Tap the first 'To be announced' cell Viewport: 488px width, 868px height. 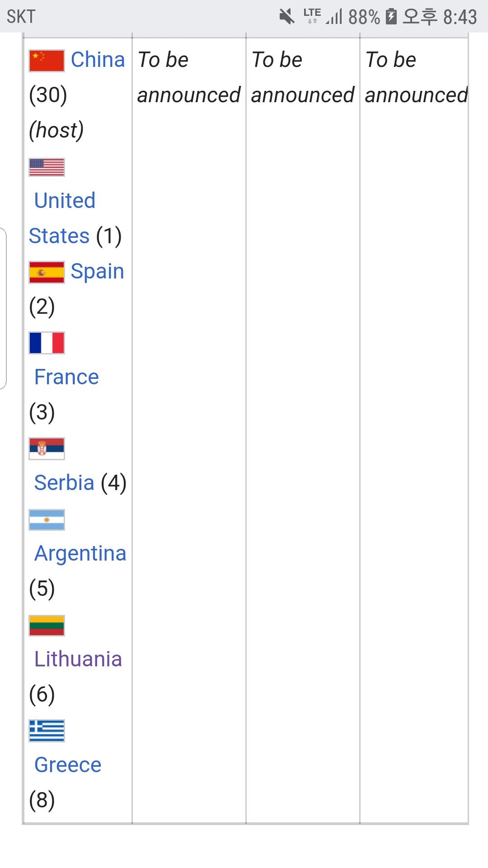(188, 77)
